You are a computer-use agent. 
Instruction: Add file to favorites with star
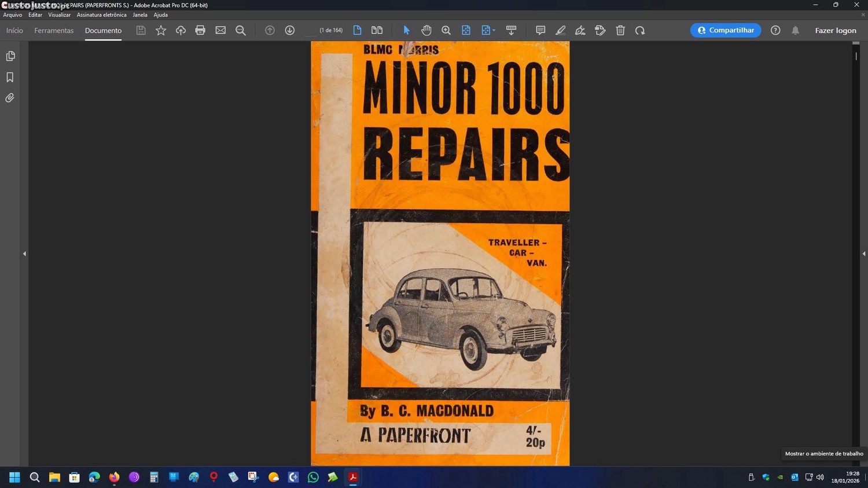pyautogui.click(x=161, y=31)
